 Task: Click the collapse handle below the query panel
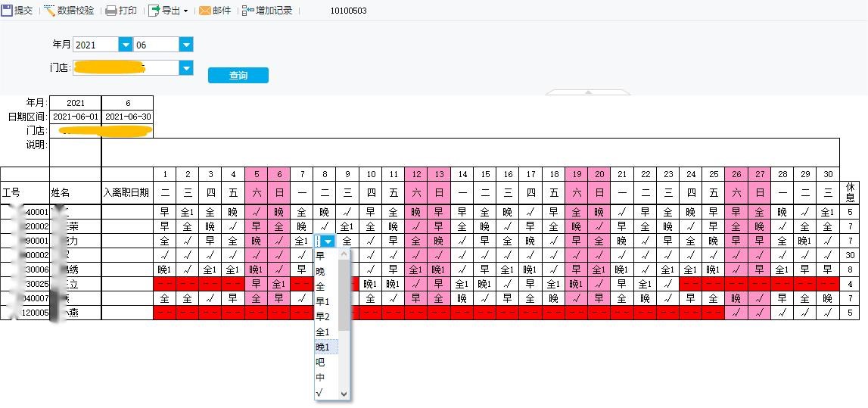pos(587,92)
